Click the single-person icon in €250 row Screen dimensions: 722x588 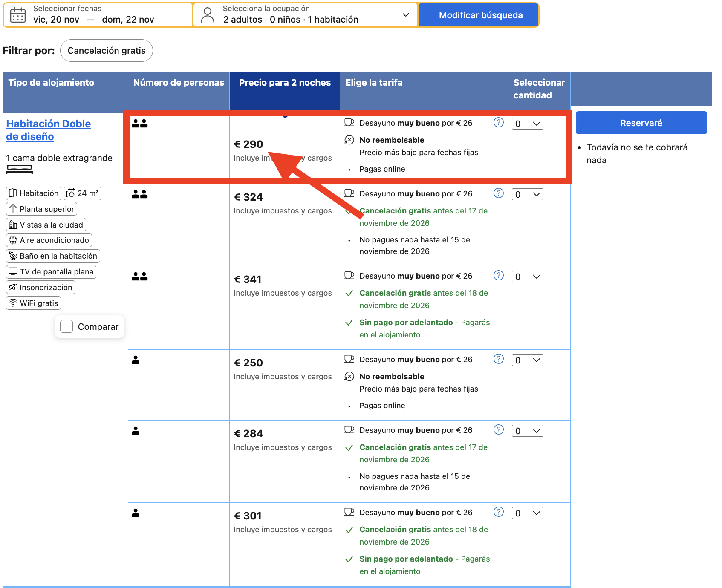(x=136, y=360)
